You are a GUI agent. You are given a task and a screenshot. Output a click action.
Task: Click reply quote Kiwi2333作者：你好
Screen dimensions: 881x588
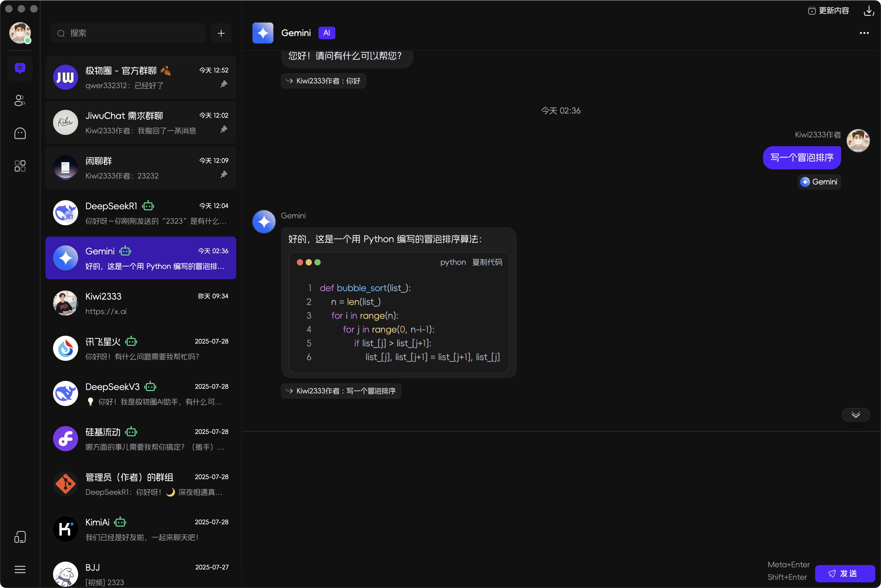(x=323, y=81)
